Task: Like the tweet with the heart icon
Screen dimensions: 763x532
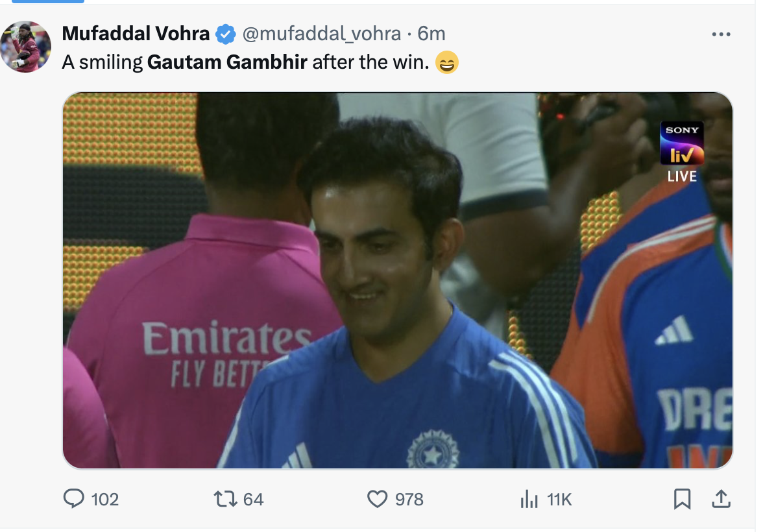Action: (377, 498)
